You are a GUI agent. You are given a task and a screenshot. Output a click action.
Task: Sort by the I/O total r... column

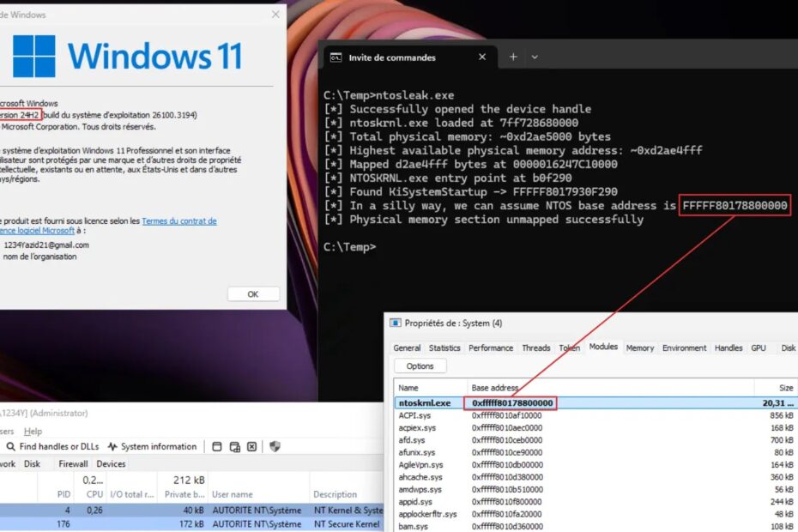click(x=131, y=494)
